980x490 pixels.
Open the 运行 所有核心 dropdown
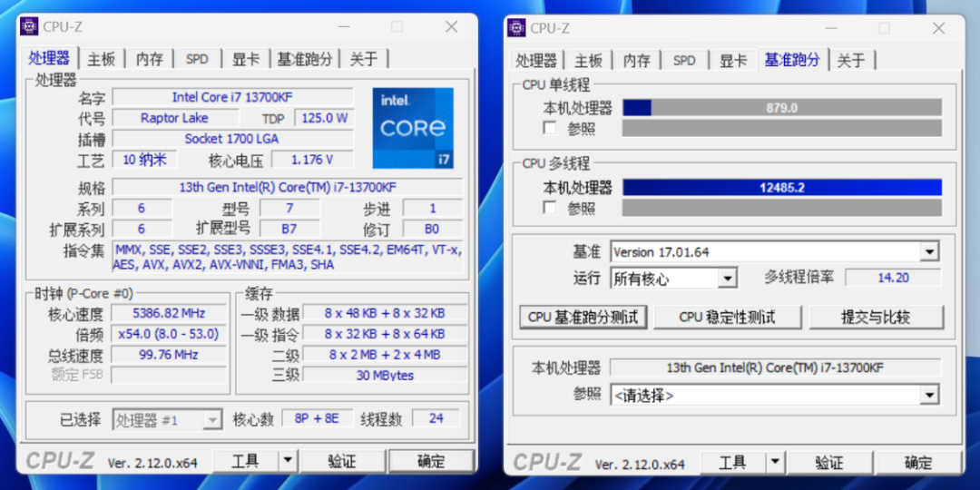(727, 279)
